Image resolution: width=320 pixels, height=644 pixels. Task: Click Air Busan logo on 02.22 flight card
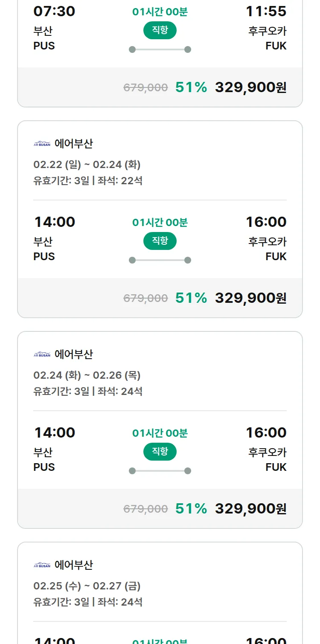[x=42, y=144]
